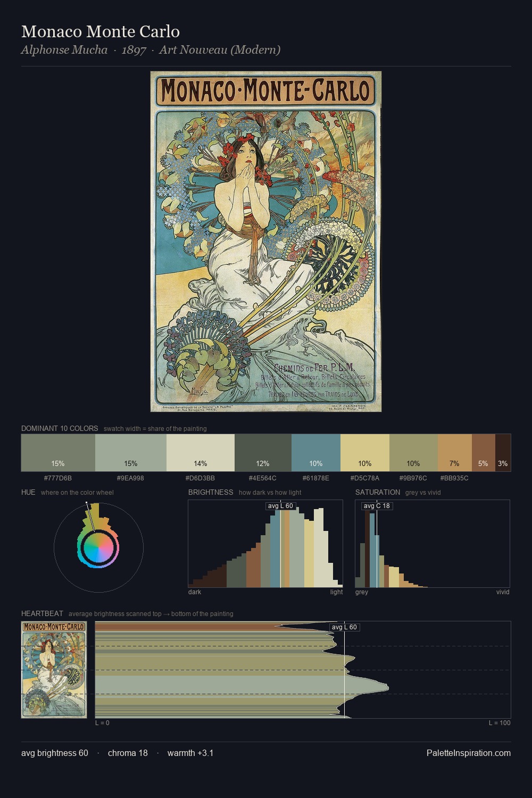Click the hex code #9EA998 text
This screenshot has width=532, height=798.
tap(130, 478)
